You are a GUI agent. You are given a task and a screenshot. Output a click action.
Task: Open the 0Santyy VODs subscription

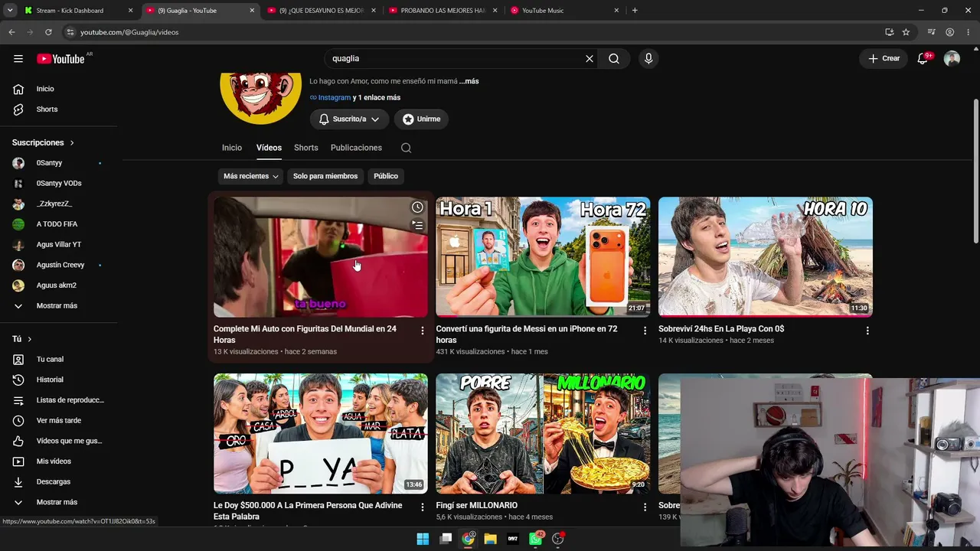pos(57,184)
